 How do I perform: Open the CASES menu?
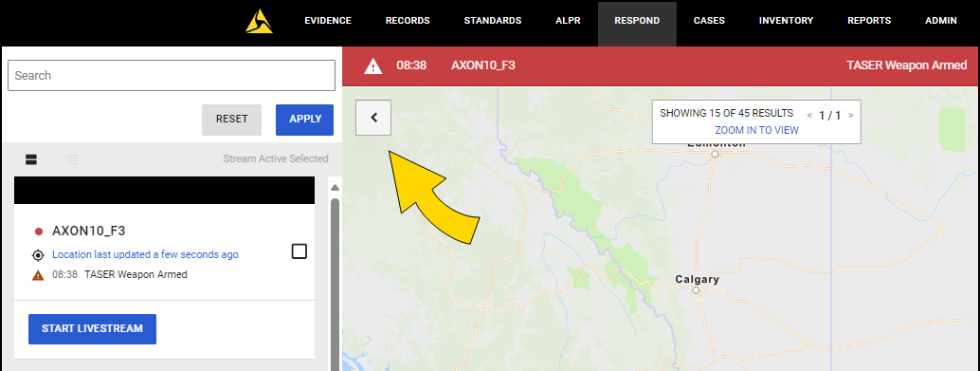[x=709, y=21]
